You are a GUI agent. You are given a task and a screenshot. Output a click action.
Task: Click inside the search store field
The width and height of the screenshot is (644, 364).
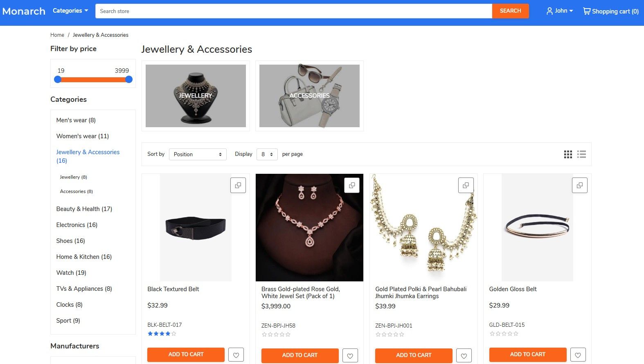pos(286,11)
